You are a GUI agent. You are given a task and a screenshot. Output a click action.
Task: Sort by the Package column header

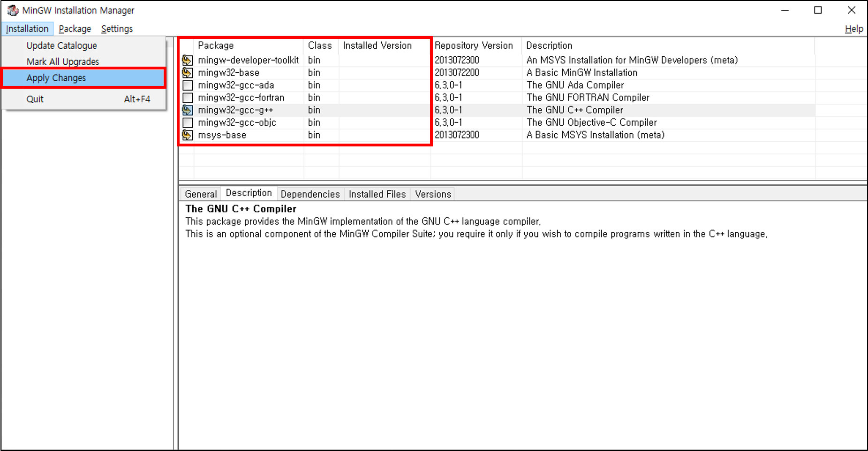249,46
